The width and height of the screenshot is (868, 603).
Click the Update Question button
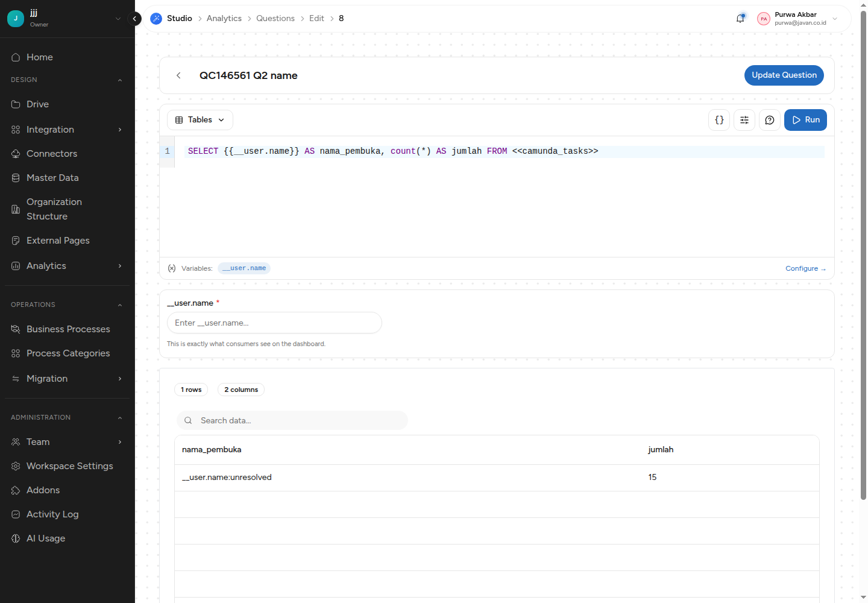[784, 75]
